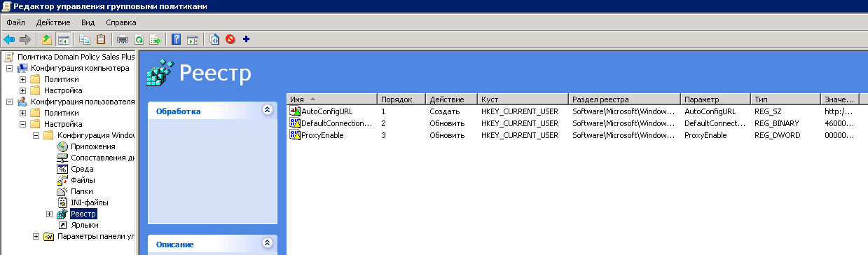Click the INI-файлы document icon
The image size is (868, 255).
tap(62, 202)
